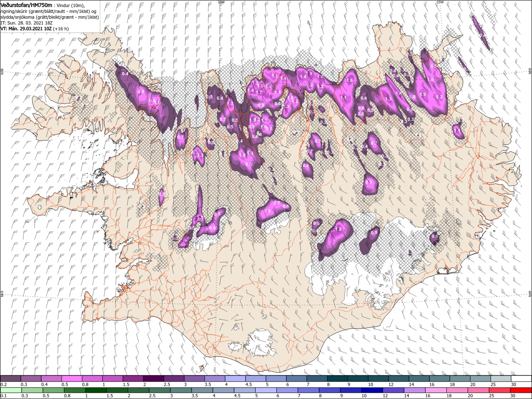Click the rigning/skúrir legend description line

click(x=49, y=11)
